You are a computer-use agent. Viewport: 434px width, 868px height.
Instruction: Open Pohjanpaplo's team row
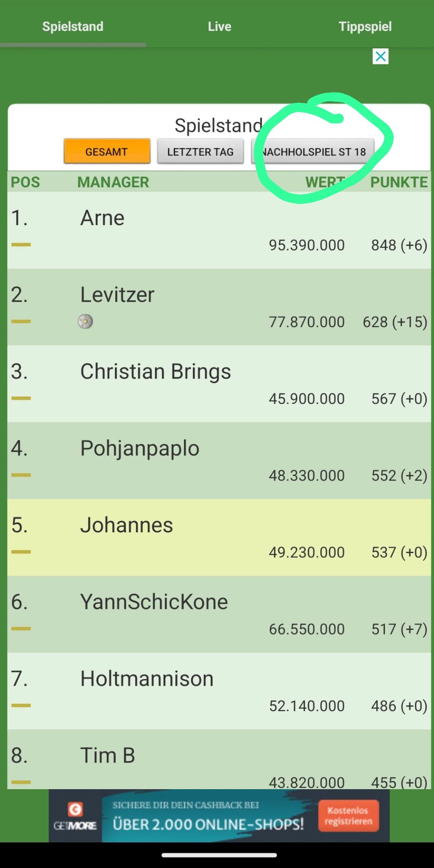(140, 448)
